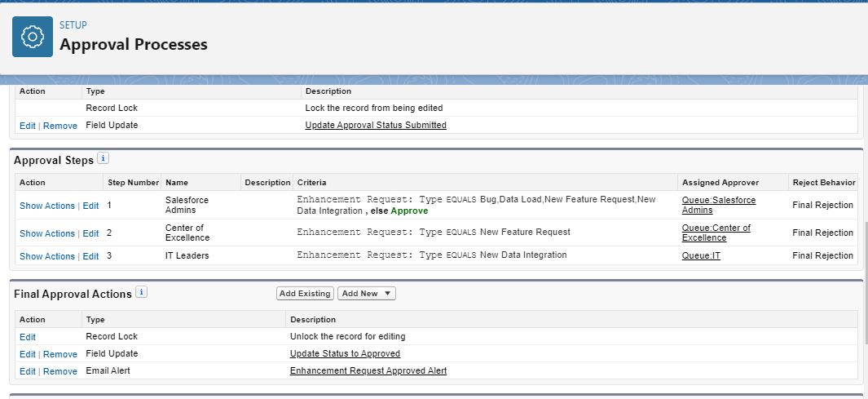Edit the Record Lock final approval action

[28, 337]
